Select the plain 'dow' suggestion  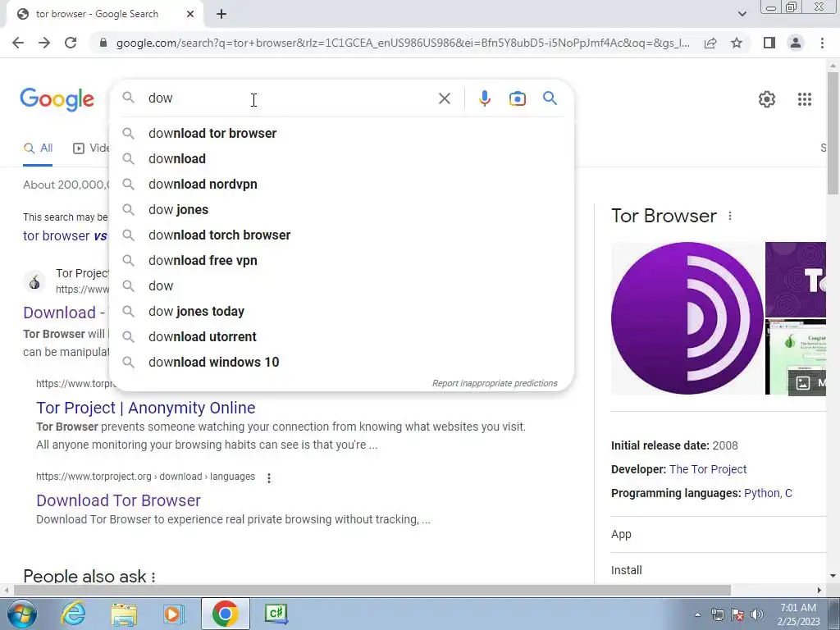pyautogui.click(x=341, y=285)
